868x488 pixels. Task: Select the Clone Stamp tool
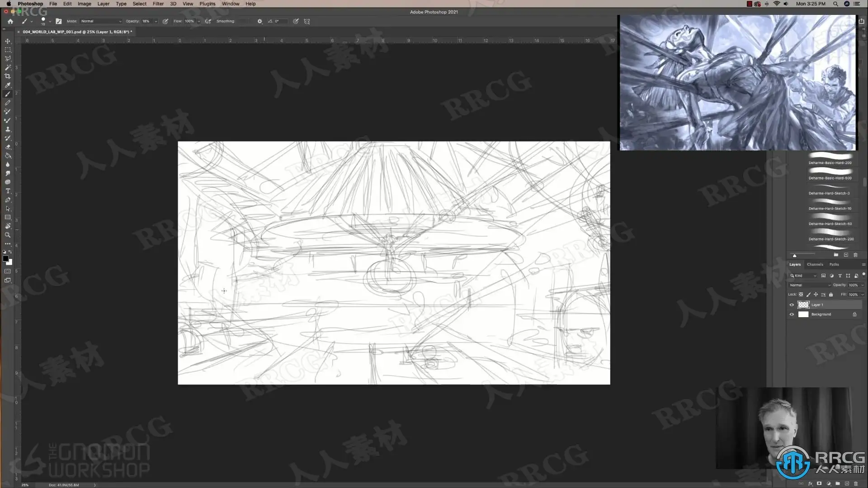(8, 129)
